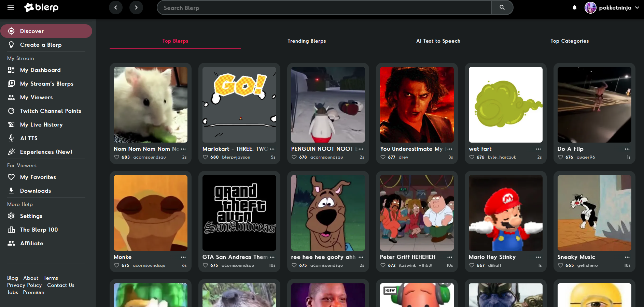644x307 pixels.
Task: Click the Twitch Channel Points icon
Action: click(x=11, y=111)
